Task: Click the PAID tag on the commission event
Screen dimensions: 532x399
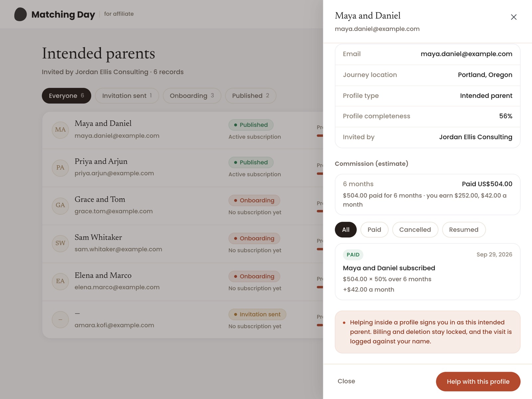Action: [x=353, y=255]
